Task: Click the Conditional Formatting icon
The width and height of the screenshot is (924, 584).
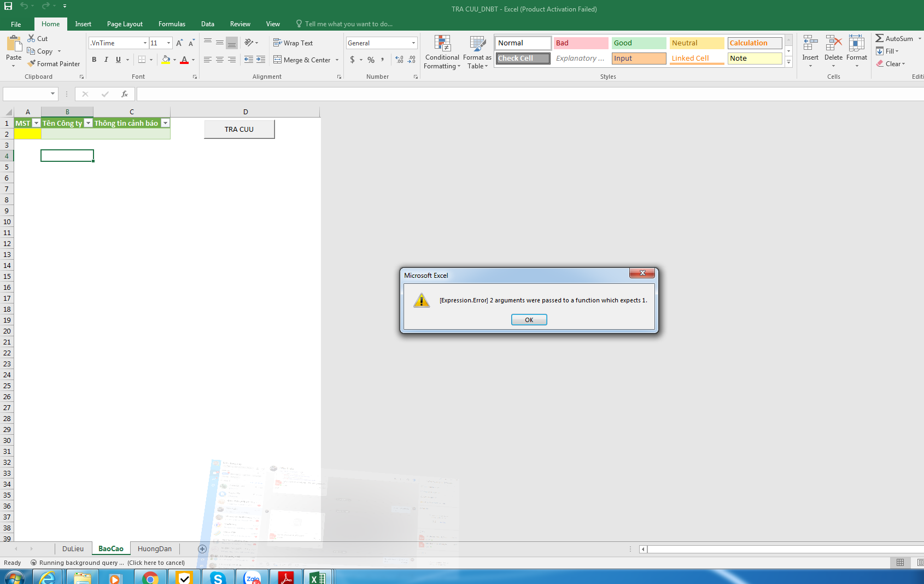Action: coord(442,44)
